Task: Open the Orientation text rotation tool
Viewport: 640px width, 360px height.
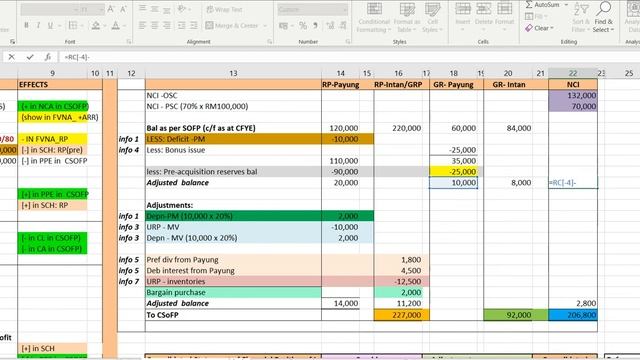Action: (182, 9)
